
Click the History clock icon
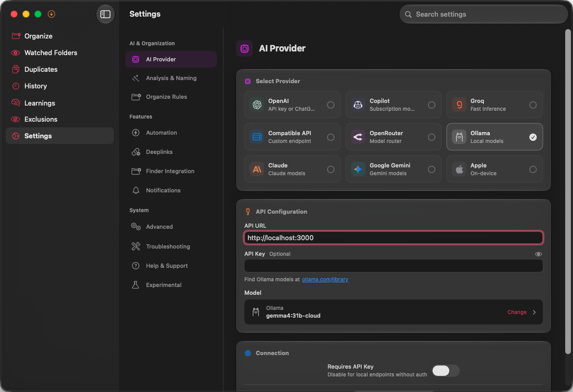16,86
